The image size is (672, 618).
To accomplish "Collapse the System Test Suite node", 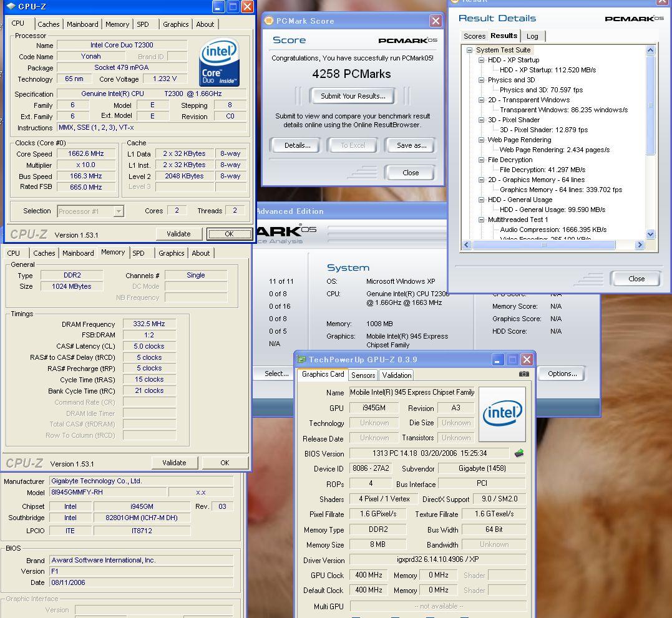I will 469,50.
